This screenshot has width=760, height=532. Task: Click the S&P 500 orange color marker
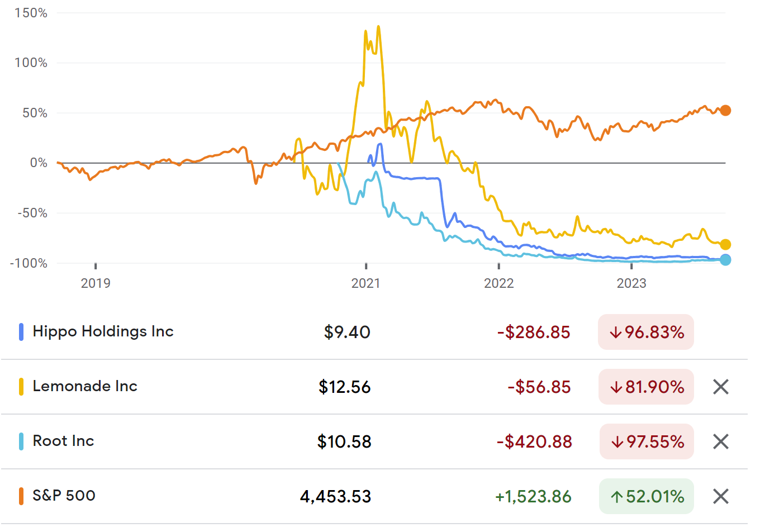coord(21,496)
